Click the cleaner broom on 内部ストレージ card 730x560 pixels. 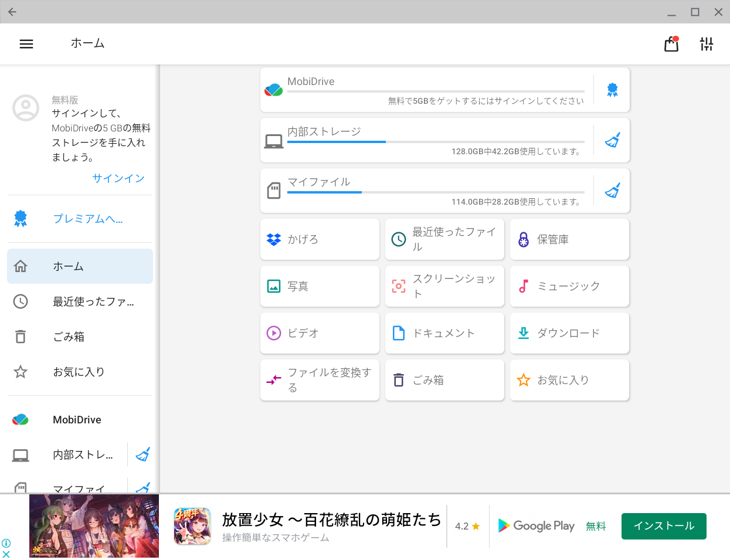pos(612,140)
